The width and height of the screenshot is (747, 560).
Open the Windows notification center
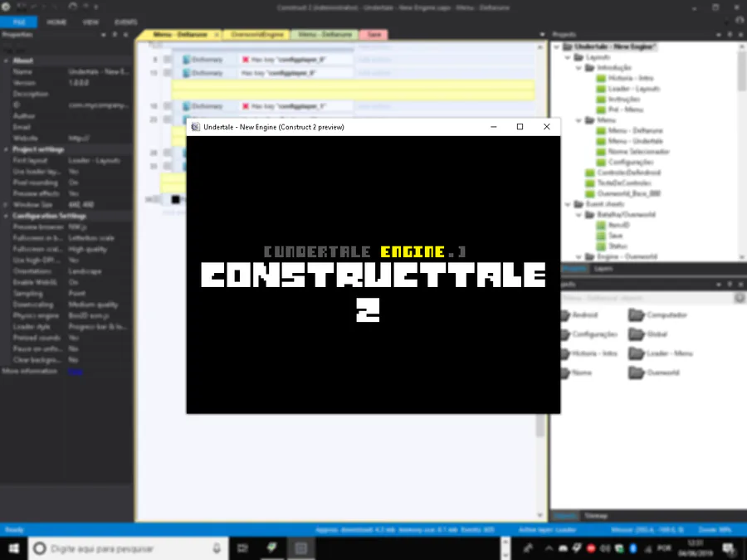click(729, 548)
